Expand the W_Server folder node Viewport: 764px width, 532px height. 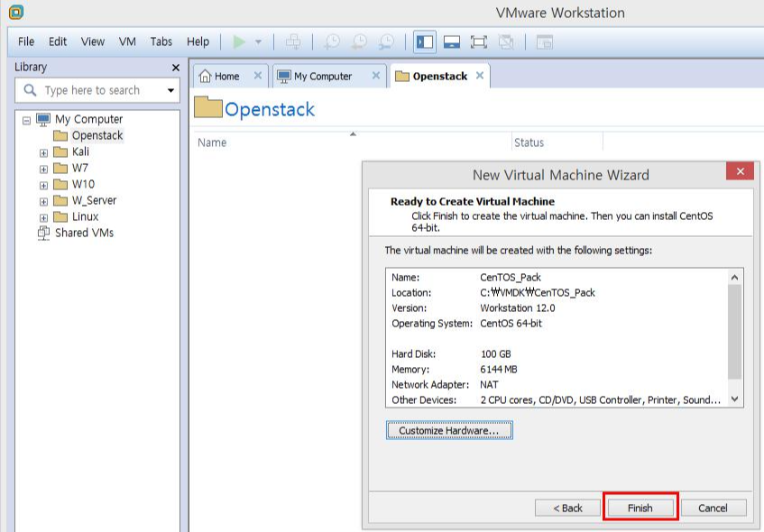click(x=44, y=201)
